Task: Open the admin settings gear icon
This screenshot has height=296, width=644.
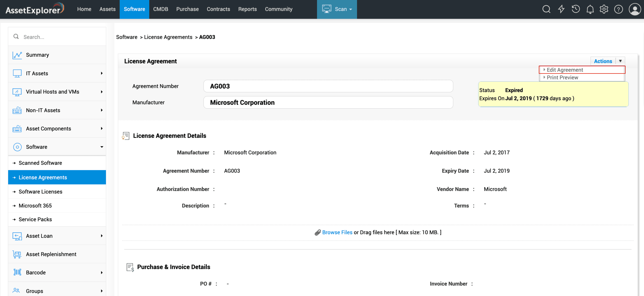Action: pos(604,9)
